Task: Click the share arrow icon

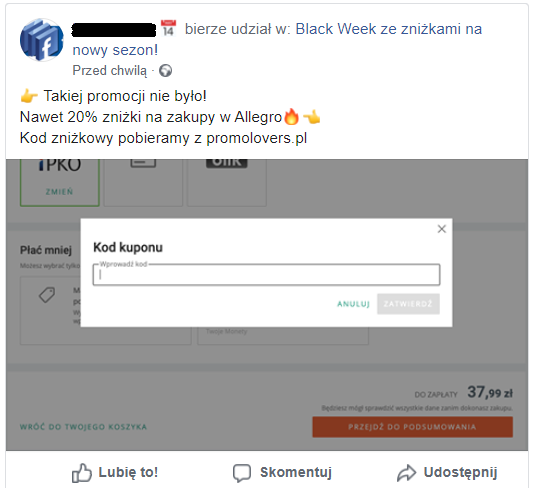Action: click(x=406, y=473)
